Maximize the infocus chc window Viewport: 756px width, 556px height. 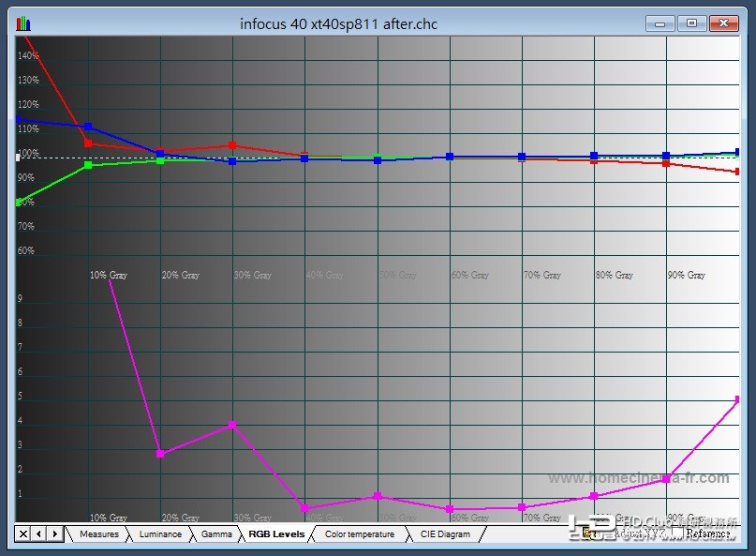pyautogui.click(x=691, y=23)
